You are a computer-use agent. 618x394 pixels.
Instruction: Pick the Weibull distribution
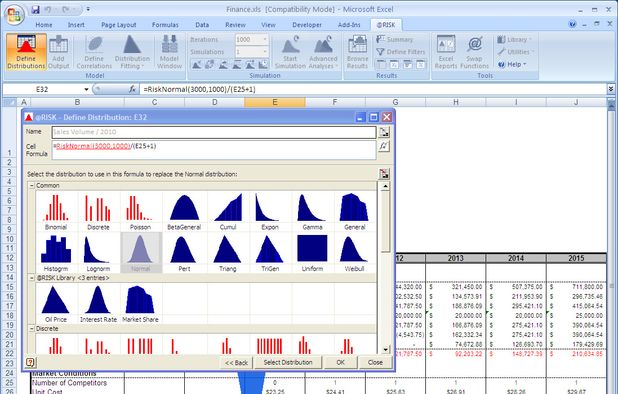click(354, 253)
